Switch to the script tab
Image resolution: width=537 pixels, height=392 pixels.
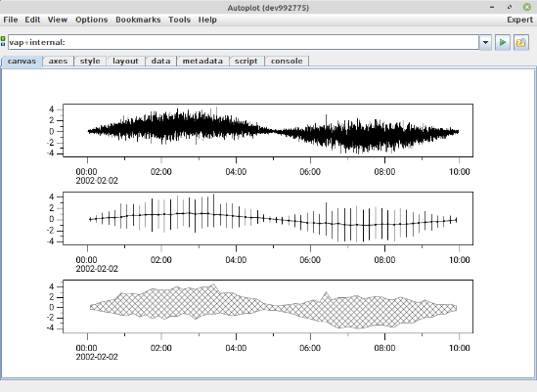coord(246,61)
